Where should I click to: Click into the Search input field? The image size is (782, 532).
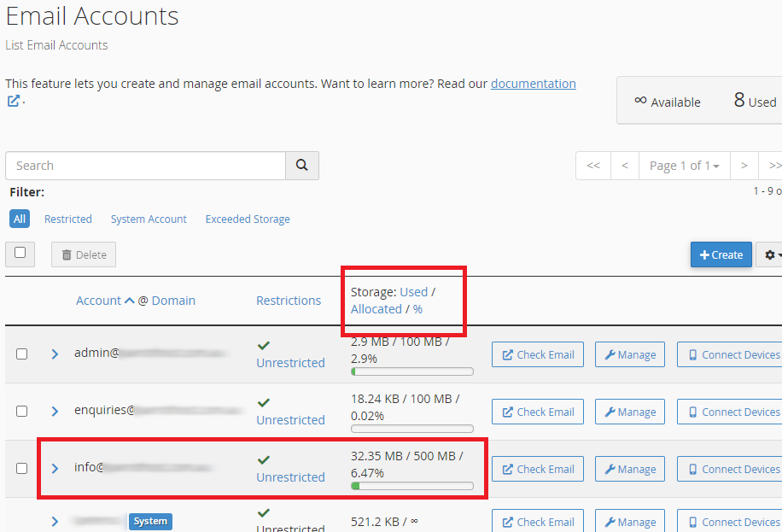(x=145, y=166)
